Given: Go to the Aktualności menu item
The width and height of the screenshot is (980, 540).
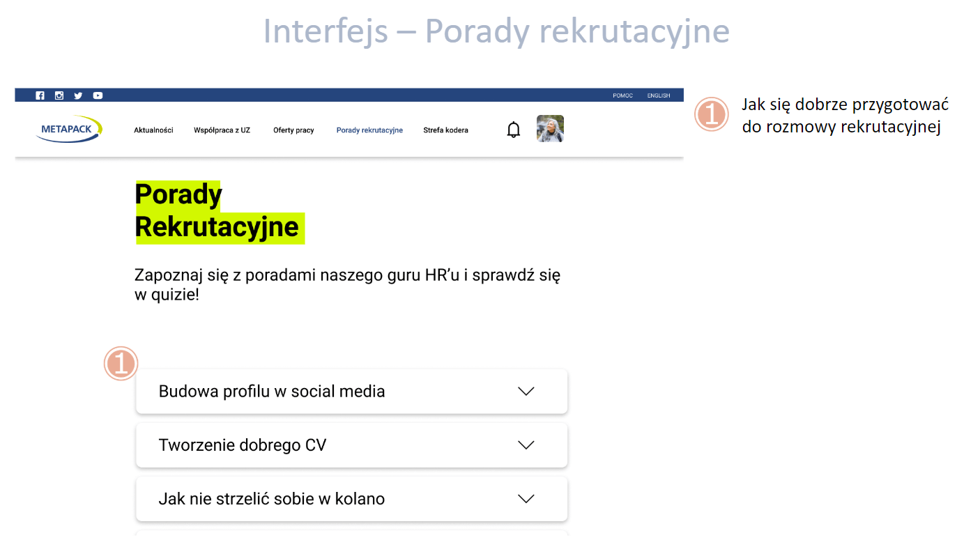Looking at the screenshot, I should (x=153, y=130).
